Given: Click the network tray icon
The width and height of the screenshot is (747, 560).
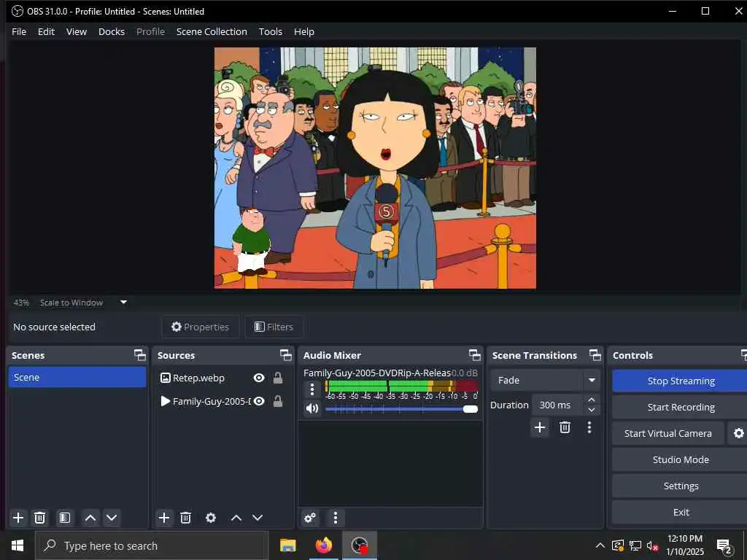Looking at the screenshot, I should (635, 545).
